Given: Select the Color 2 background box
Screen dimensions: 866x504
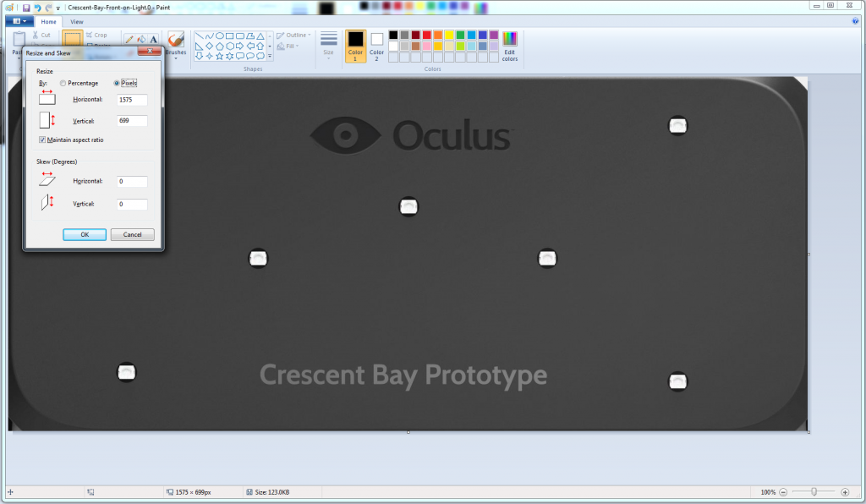Looking at the screenshot, I should point(376,46).
